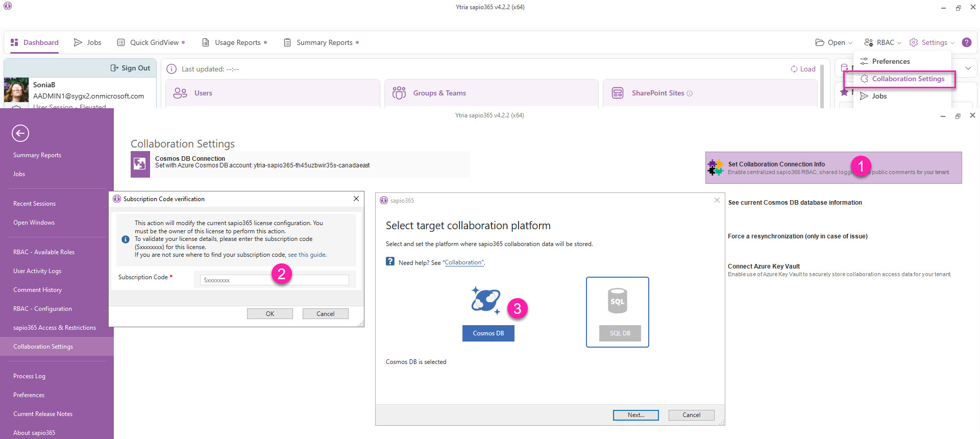Expand the RBAC dropdown menu
This screenshot has width=980, height=439.
click(x=883, y=42)
